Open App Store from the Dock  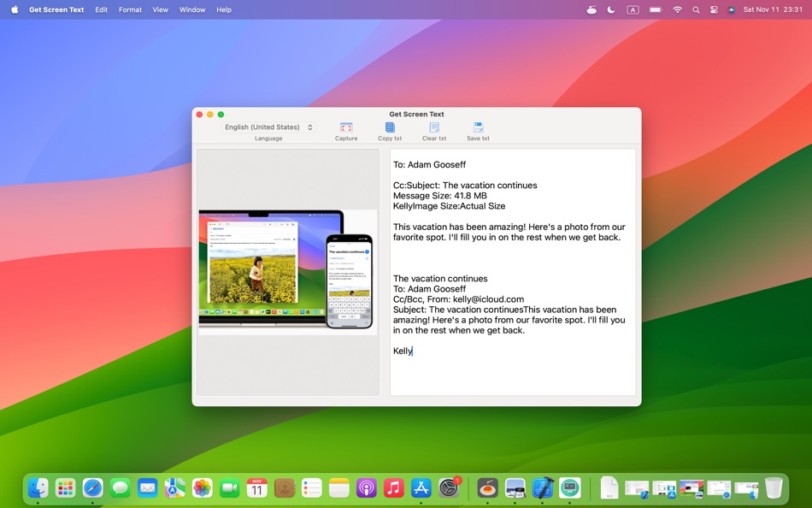(421, 487)
